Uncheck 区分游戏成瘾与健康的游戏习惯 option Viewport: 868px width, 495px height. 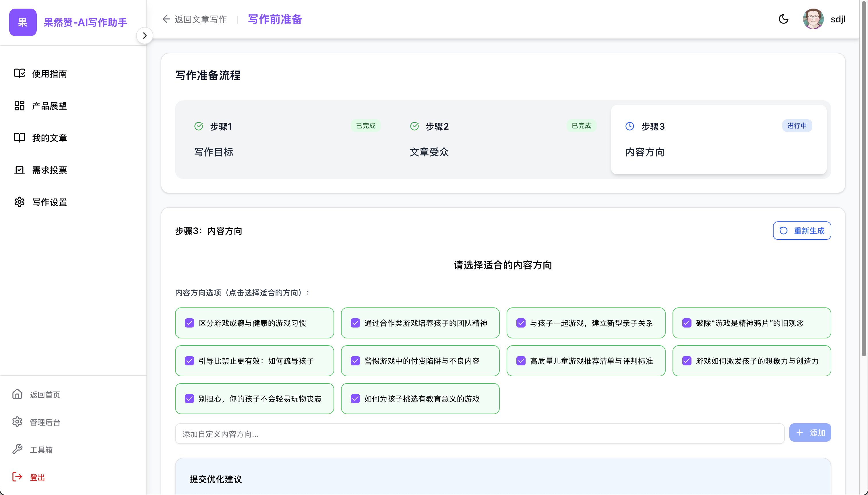(x=189, y=323)
